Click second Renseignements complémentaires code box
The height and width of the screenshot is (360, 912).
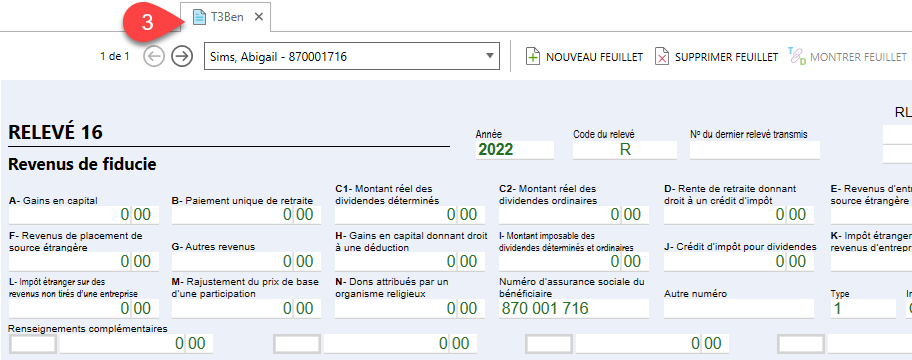297,344
